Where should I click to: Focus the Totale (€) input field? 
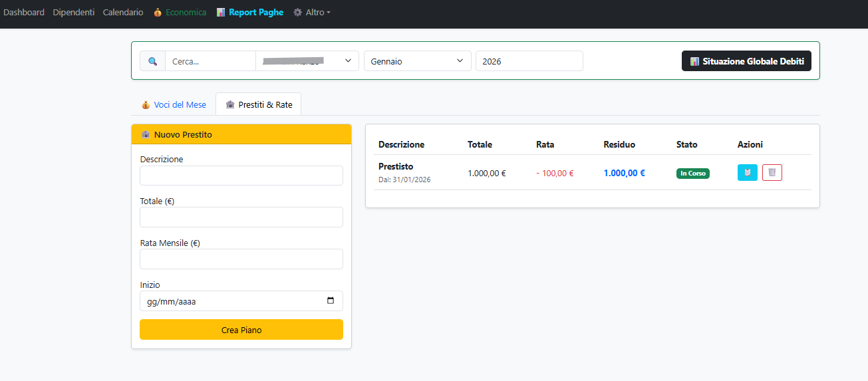click(x=241, y=217)
